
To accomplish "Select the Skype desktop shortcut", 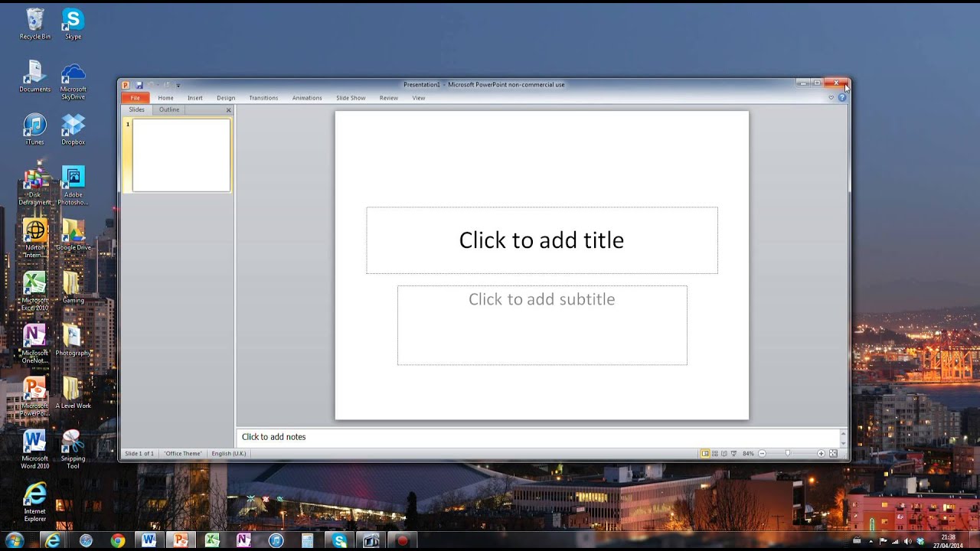I will pyautogui.click(x=73, y=24).
